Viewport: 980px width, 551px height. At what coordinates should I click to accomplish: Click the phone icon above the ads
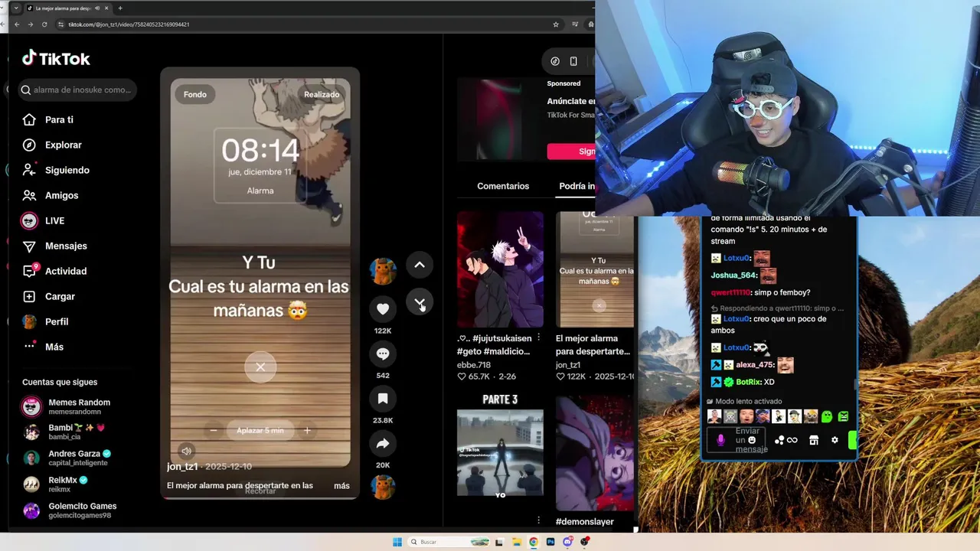click(573, 61)
